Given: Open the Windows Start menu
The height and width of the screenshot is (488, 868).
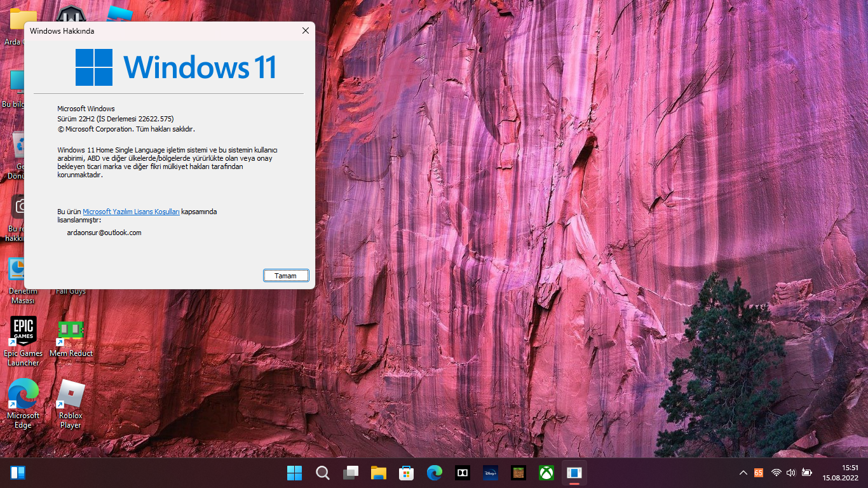Looking at the screenshot, I should (x=294, y=473).
